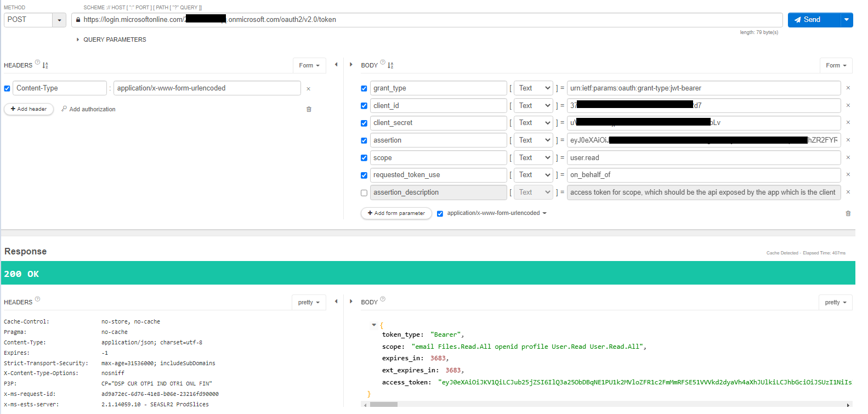
Task: Open the response body pretty dropdown
Action: (836, 303)
